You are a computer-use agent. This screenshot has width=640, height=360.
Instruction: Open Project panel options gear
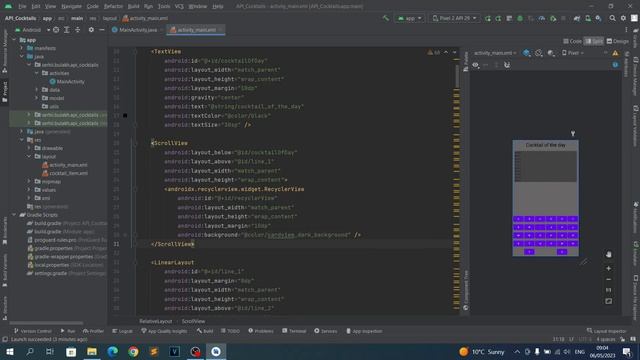tap(91, 30)
